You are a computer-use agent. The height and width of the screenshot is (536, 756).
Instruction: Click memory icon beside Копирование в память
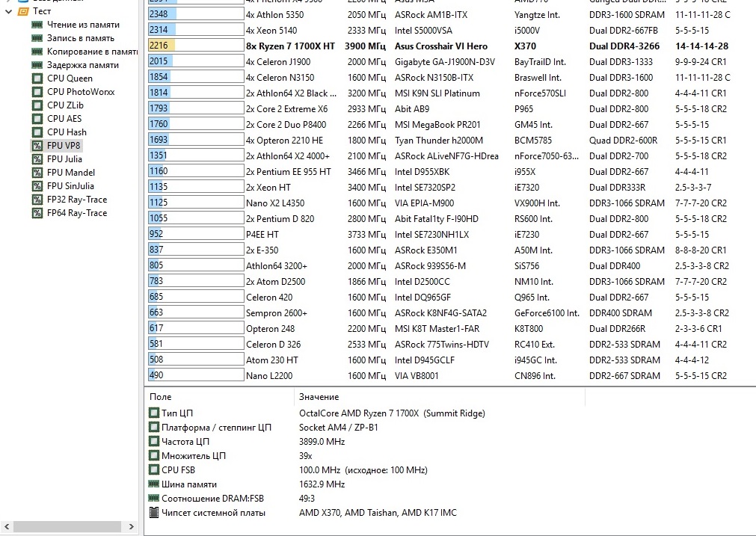(37, 52)
